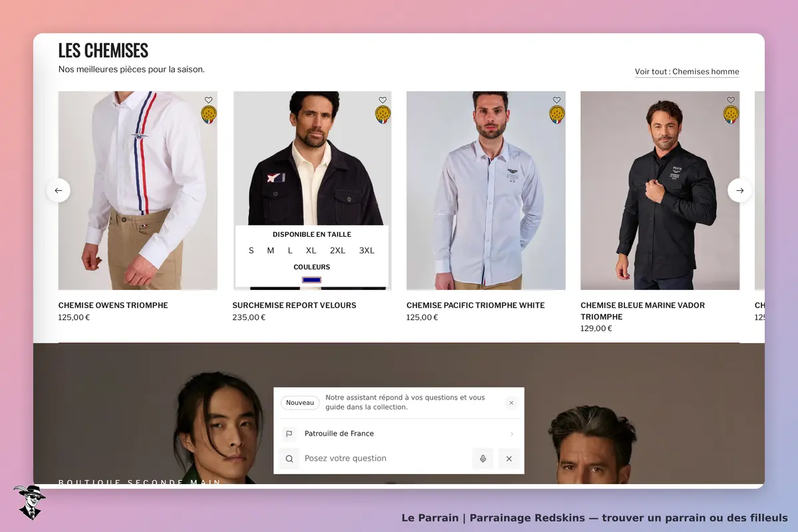Dismiss the Nouveau assistant notice

pyautogui.click(x=511, y=403)
